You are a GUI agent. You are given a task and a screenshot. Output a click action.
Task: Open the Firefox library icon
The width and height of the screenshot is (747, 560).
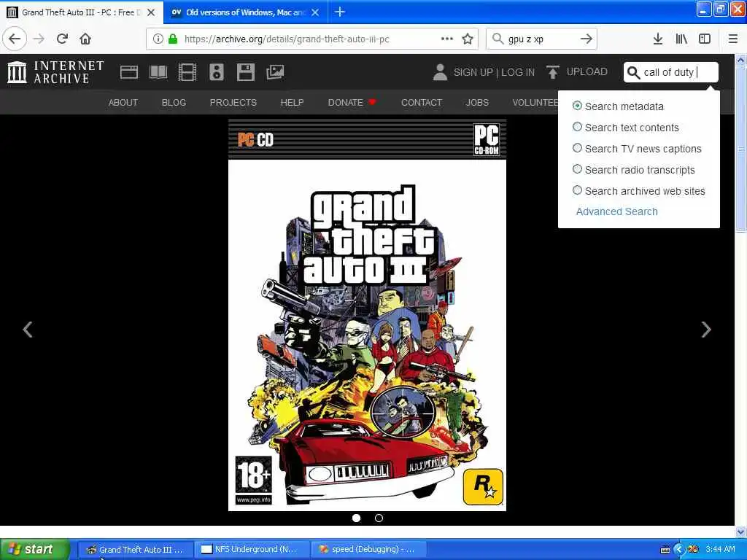(x=681, y=39)
